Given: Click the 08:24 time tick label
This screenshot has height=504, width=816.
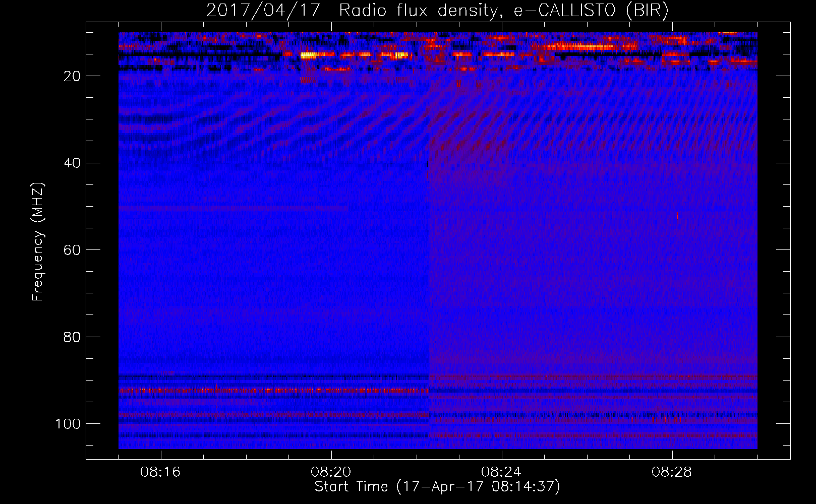Looking at the screenshot, I should point(501,472).
